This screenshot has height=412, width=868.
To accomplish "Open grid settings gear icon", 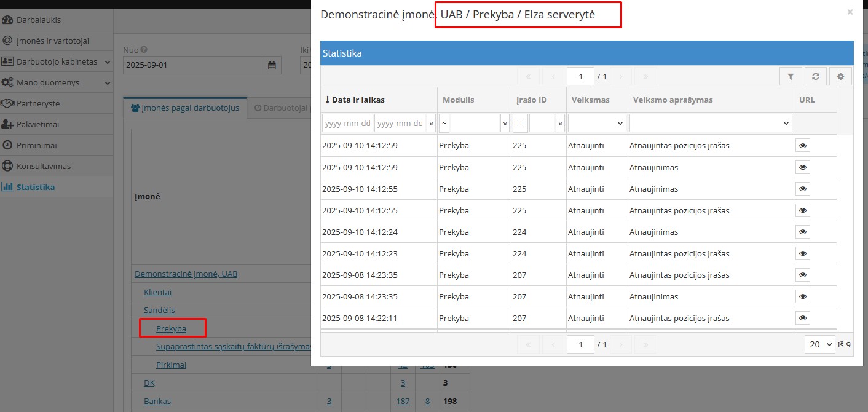I will [x=840, y=77].
